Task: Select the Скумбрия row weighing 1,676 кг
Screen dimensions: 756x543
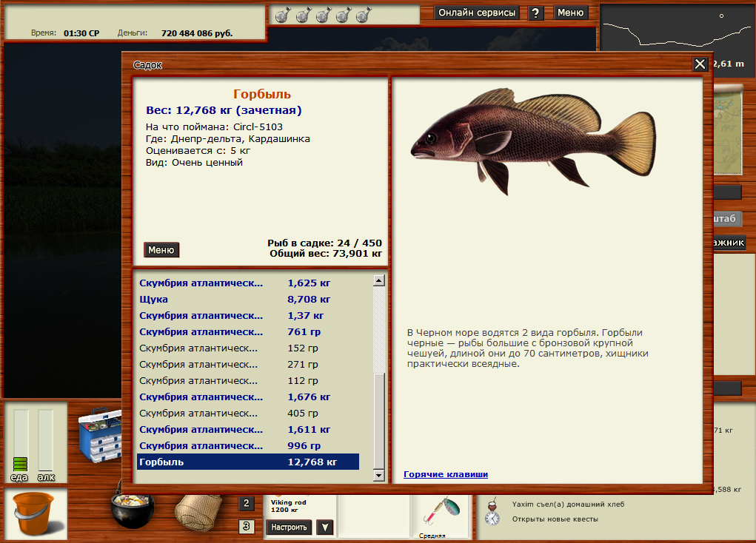Action: point(248,397)
